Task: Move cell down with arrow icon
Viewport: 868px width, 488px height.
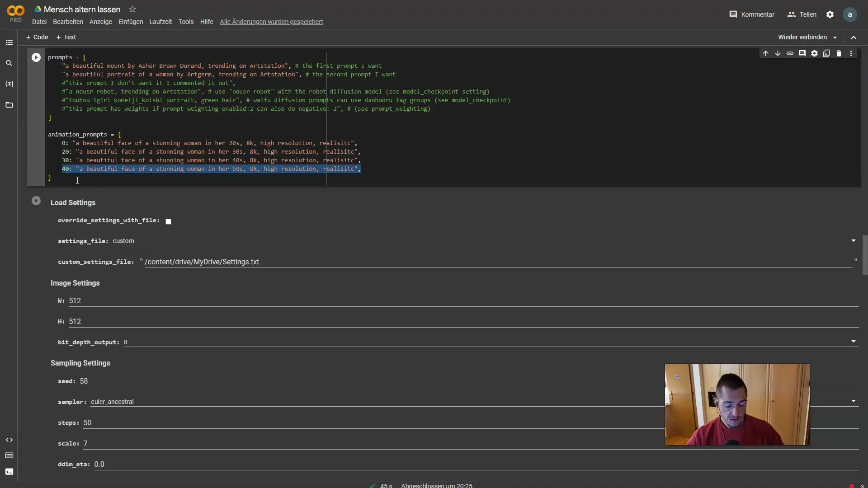Action: [778, 53]
